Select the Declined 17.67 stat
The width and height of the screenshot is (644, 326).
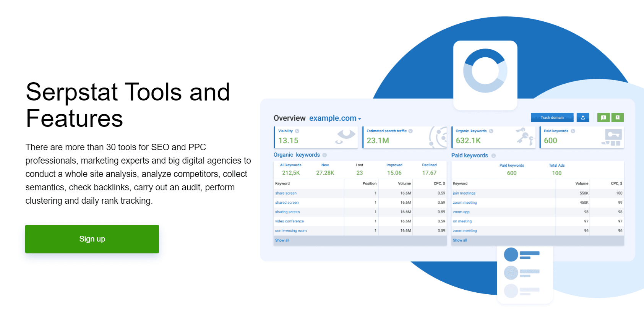tap(429, 170)
